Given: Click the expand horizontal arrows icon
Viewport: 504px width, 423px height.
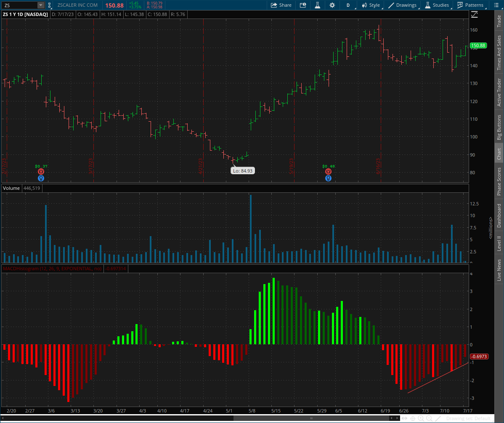Looking at the screenshot, I should click(x=404, y=418).
